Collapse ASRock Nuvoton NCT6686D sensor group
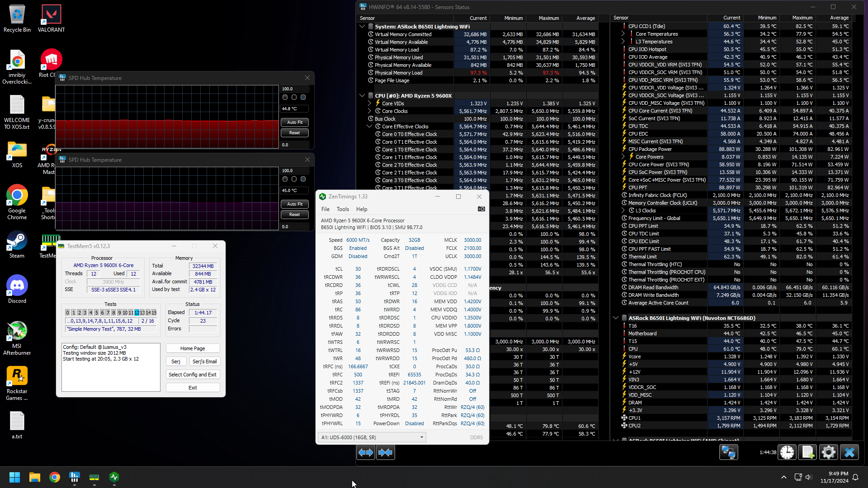Image resolution: width=868 pixels, height=488 pixels. 616,318
